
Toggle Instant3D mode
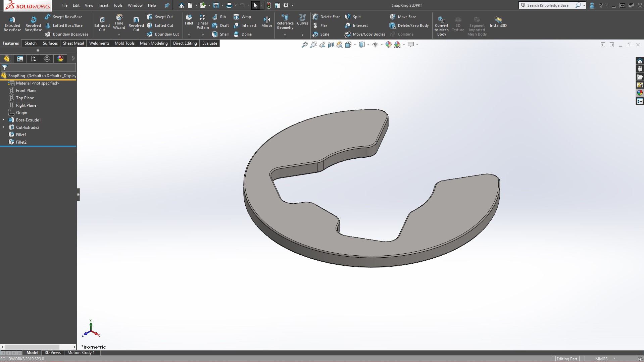[x=498, y=22]
